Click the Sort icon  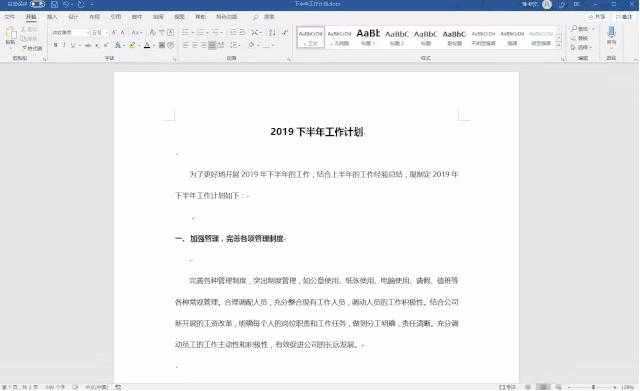coord(272,32)
